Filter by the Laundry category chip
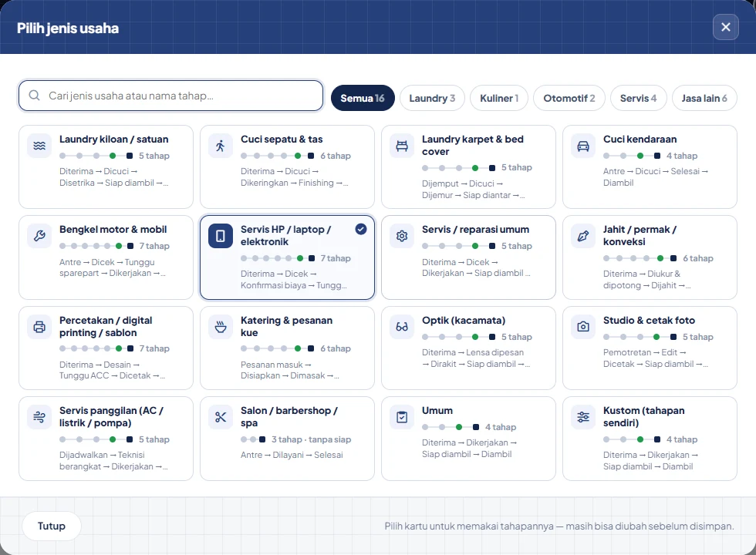 tap(432, 99)
